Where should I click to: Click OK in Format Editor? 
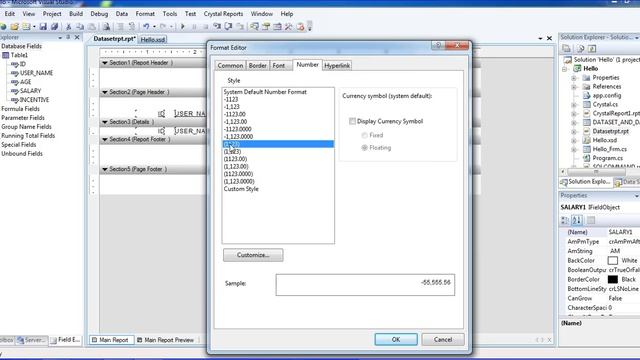(x=396, y=340)
